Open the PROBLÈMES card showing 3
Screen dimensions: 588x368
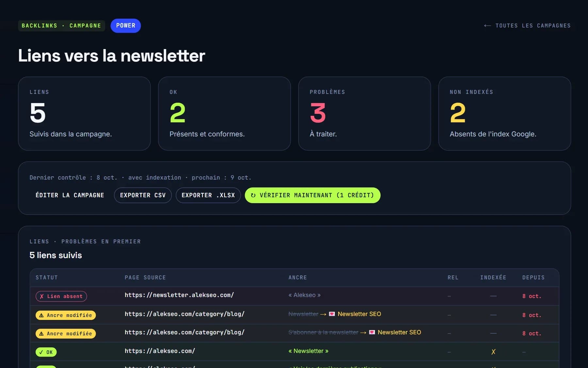365,114
